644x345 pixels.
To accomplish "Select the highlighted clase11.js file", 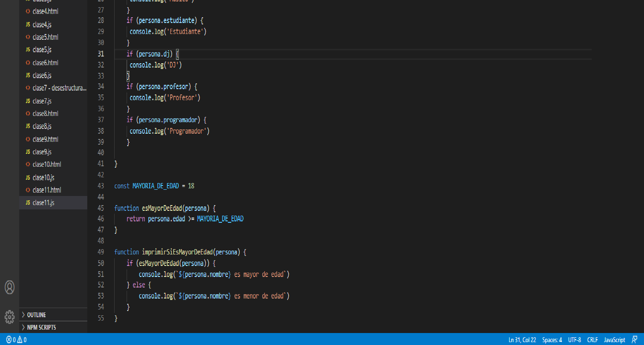I will point(53,203).
